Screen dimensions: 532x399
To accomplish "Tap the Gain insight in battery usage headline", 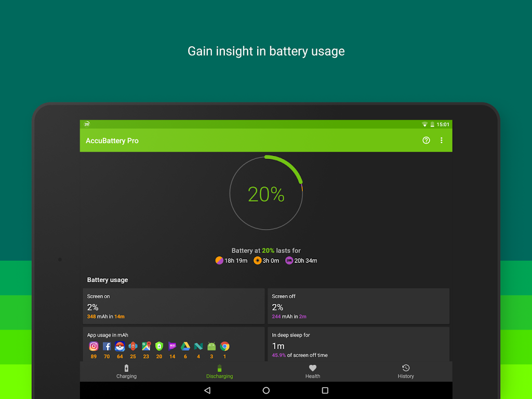I will [266, 51].
